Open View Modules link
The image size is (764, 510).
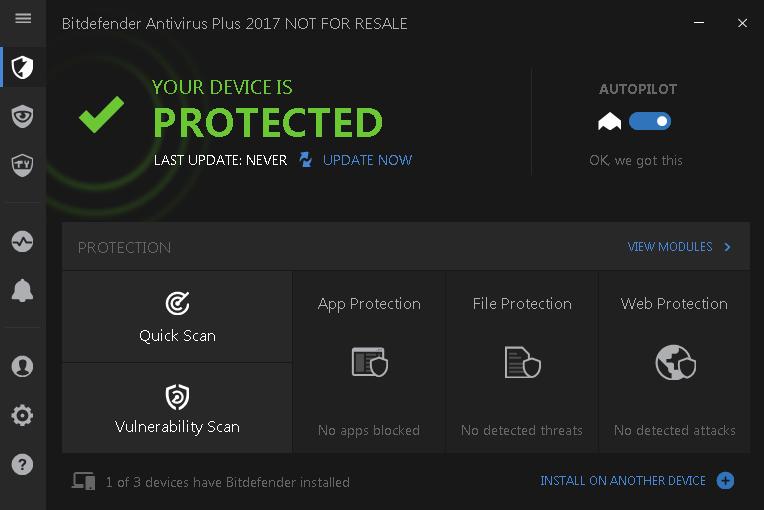click(670, 247)
